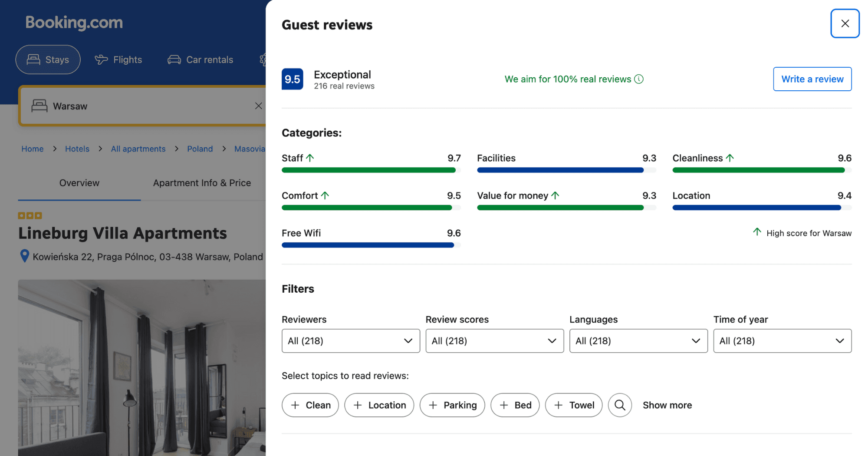Click the Staff score progress bar
This screenshot has height=456, width=868.
click(x=368, y=170)
